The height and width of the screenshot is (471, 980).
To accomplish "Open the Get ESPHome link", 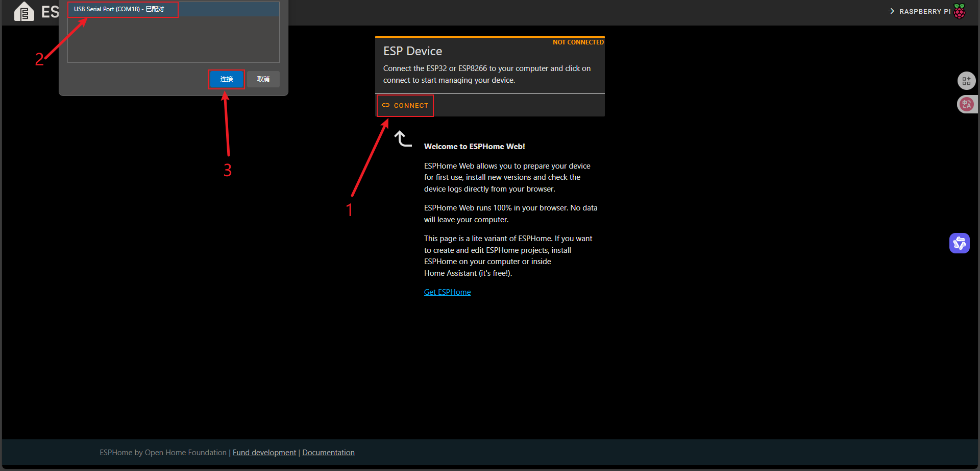I will coord(447,292).
